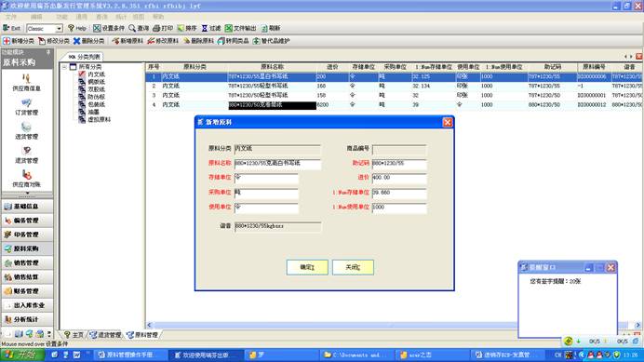Open the 出入库作业 module
Image resolution: width=644 pixels, height=362 pixels.
click(27, 305)
